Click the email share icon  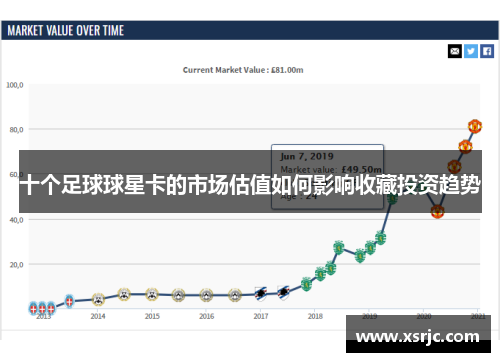coord(455,51)
